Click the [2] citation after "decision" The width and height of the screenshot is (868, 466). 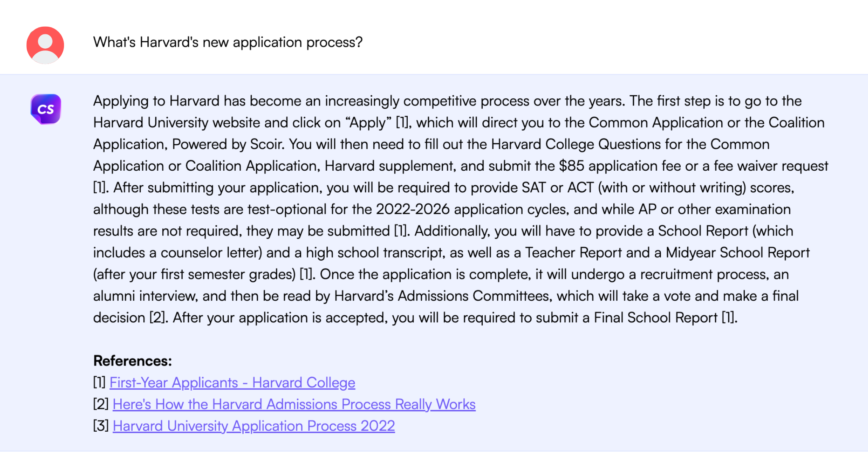(158, 318)
